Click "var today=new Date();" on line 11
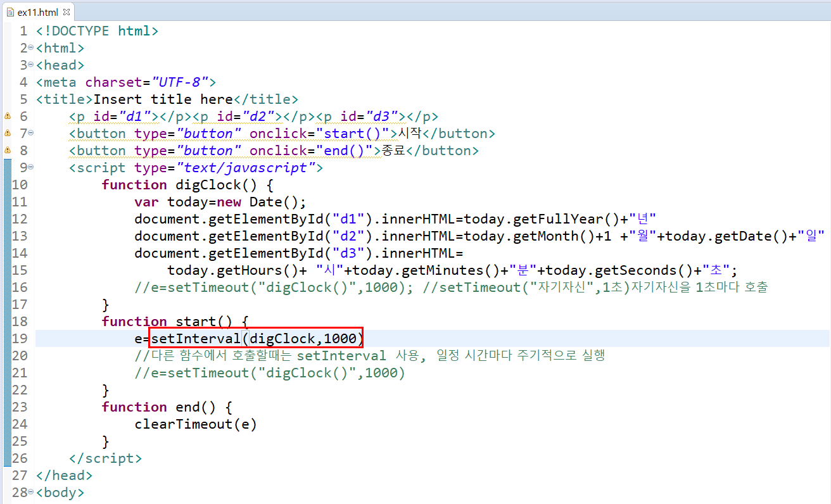The height and width of the screenshot is (504, 831). [x=220, y=202]
